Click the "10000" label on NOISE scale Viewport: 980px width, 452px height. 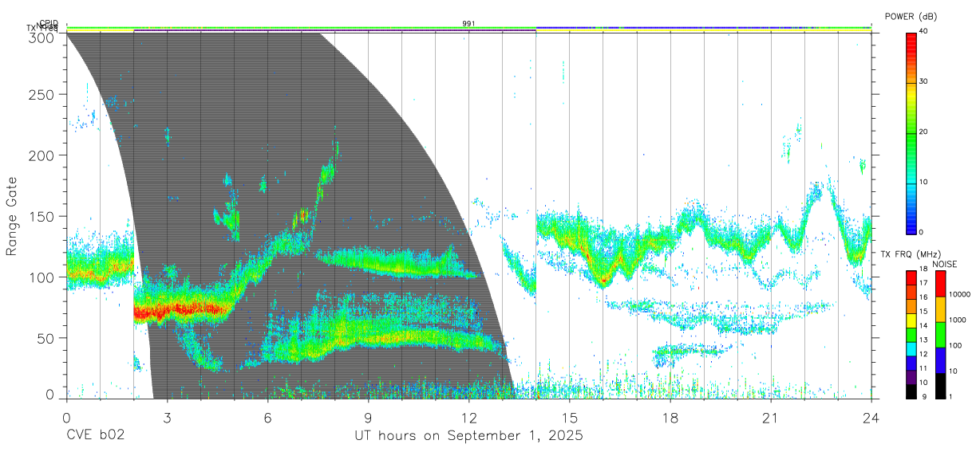coord(958,294)
